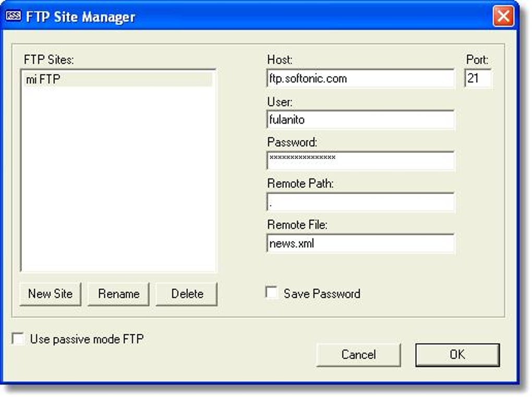Click the Remote Path input box
Viewport: 532px width, 397px height.
click(x=360, y=202)
